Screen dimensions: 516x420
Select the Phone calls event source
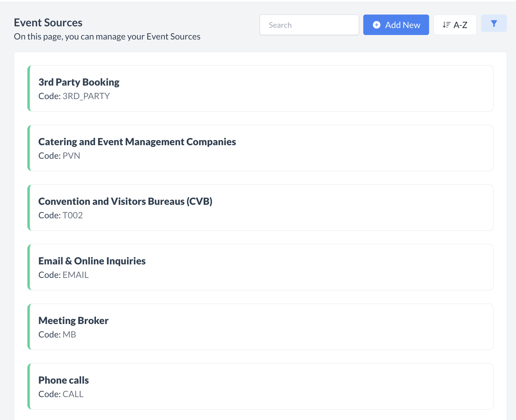64,380
